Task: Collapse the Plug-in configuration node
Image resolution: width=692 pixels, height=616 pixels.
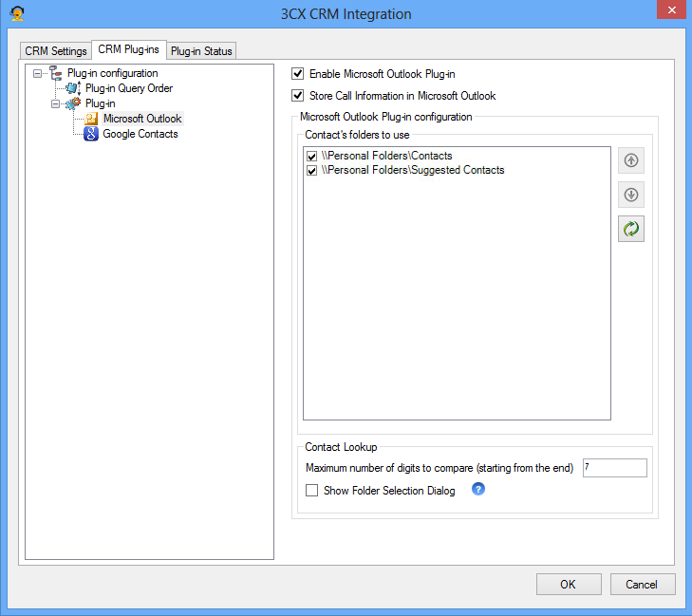Action: pos(38,74)
